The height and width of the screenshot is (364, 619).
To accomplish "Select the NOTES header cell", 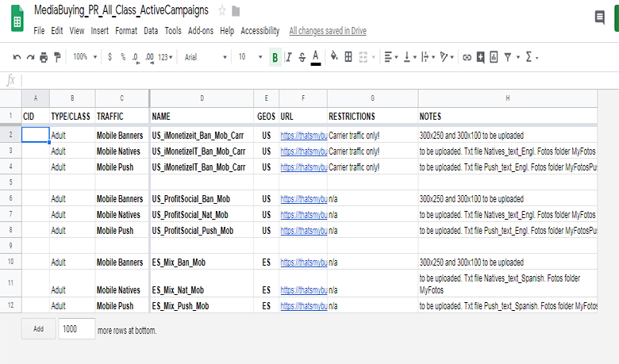I will point(508,117).
